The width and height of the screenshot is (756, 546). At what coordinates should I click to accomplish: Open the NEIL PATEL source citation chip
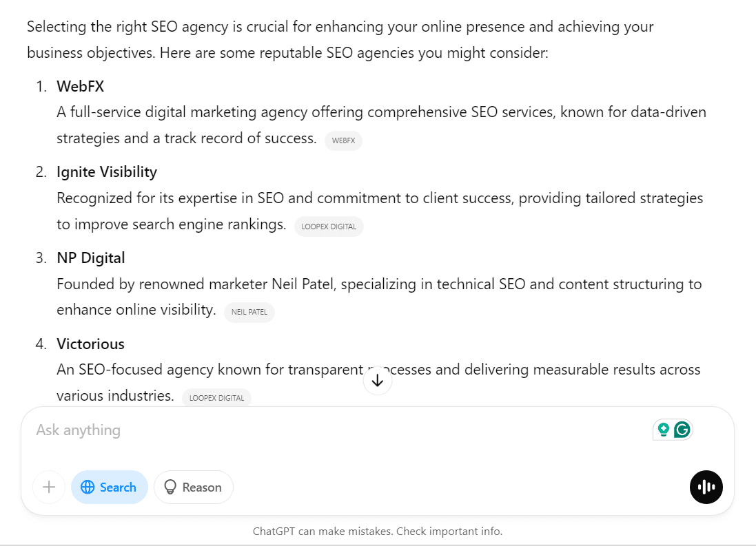coord(249,312)
